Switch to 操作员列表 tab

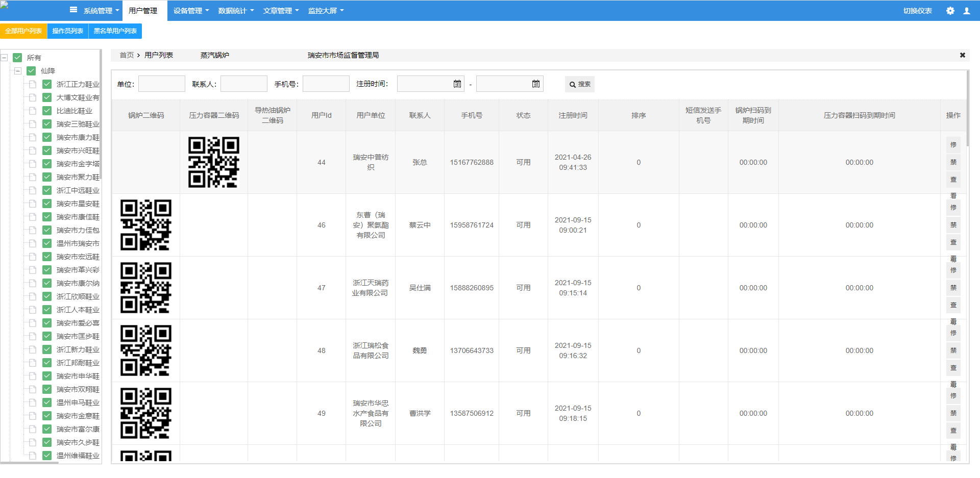68,31
